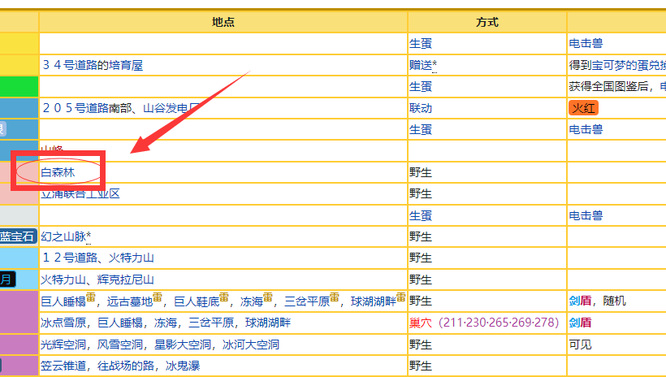The height and width of the screenshot is (377, 666).
Task: Click the red 巢穴 link
Action: pyautogui.click(x=420, y=323)
